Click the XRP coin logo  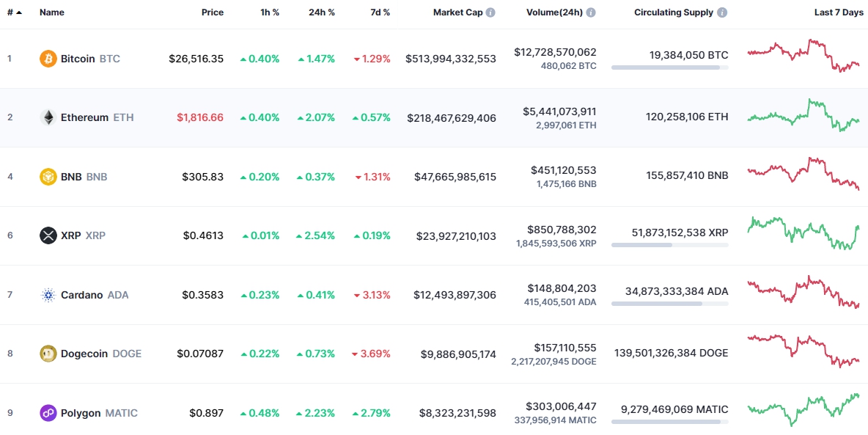[48, 235]
